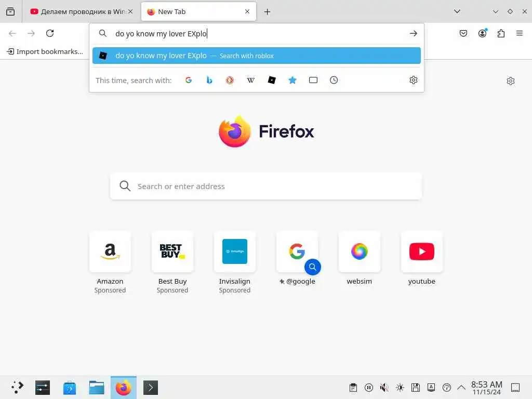Open System Settings from the taskbar
This screenshot has width=532, height=399.
click(x=43, y=388)
